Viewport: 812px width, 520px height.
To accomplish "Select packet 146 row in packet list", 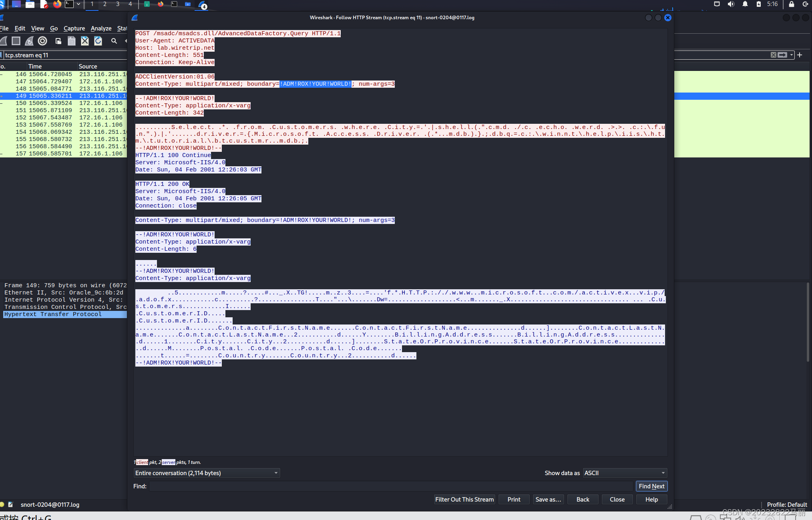I will click(63, 74).
